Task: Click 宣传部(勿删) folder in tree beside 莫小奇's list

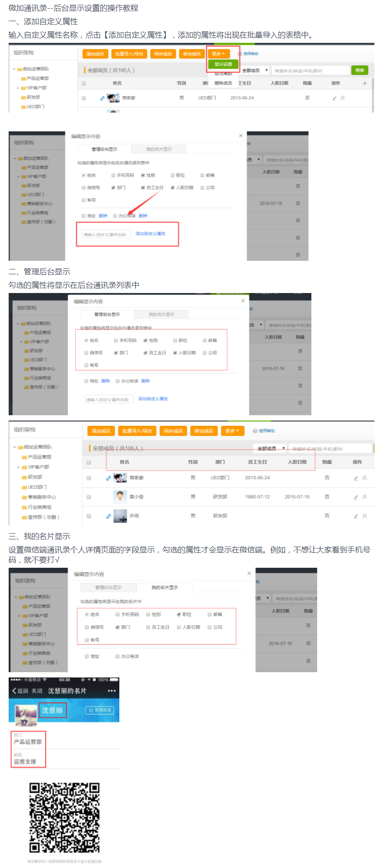Action: click(40, 517)
